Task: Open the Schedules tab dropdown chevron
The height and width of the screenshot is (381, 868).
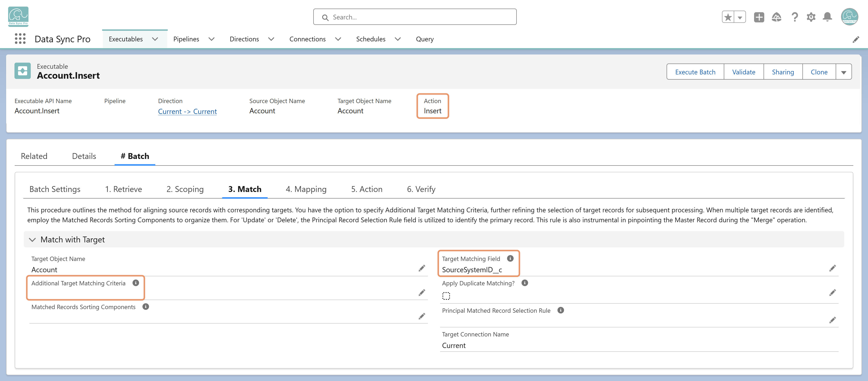Action: click(x=398, y=39)
